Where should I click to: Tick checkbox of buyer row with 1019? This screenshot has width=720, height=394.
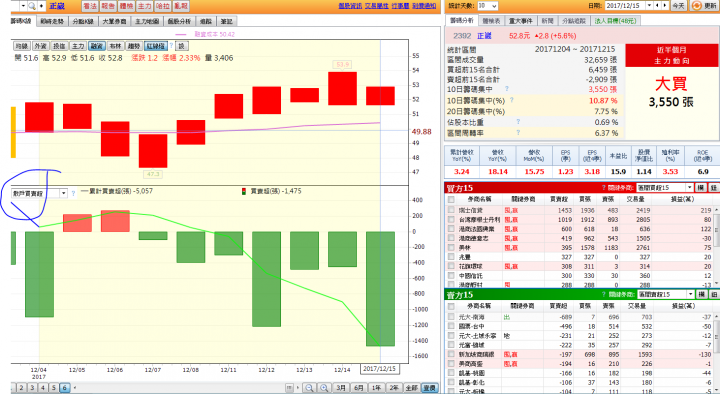[451, 220]
